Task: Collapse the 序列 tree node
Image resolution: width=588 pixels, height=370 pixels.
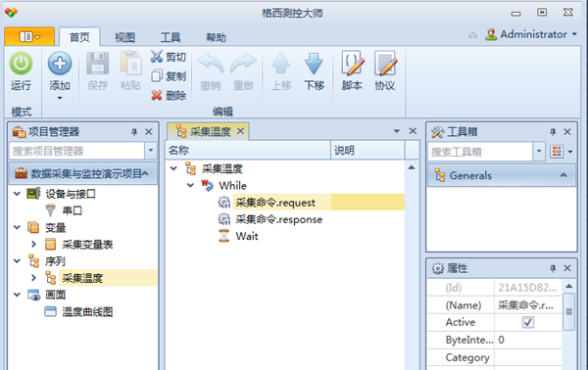Action: pos(17,261)
